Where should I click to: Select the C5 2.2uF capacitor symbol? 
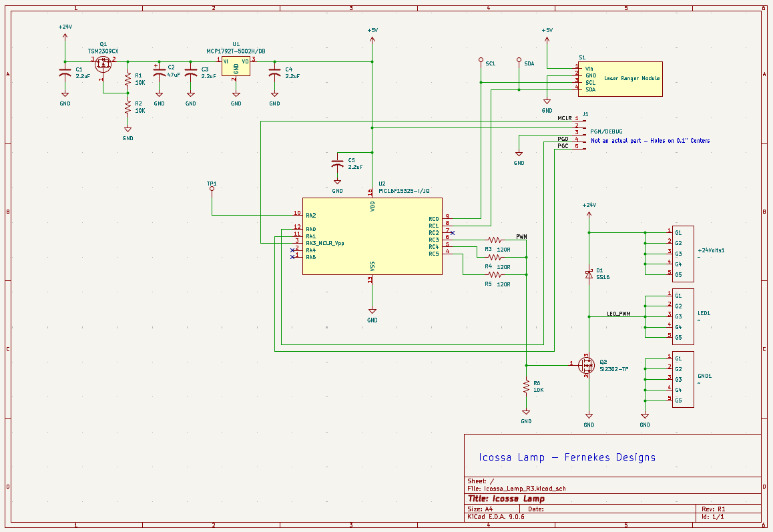(338, 164)
